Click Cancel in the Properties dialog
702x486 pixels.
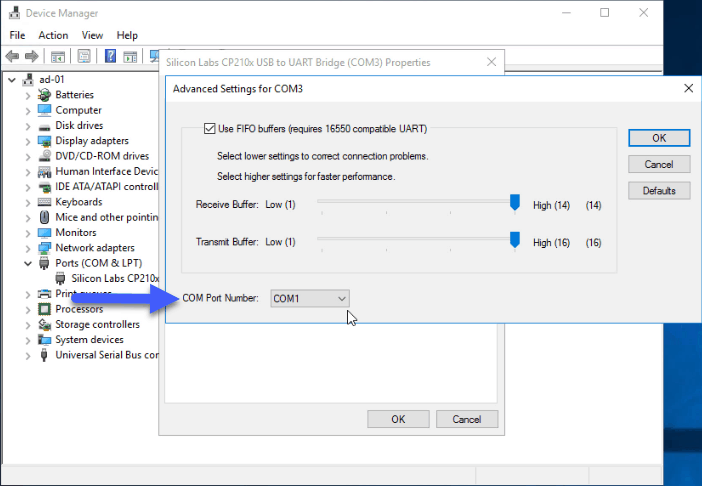(467, 419)
